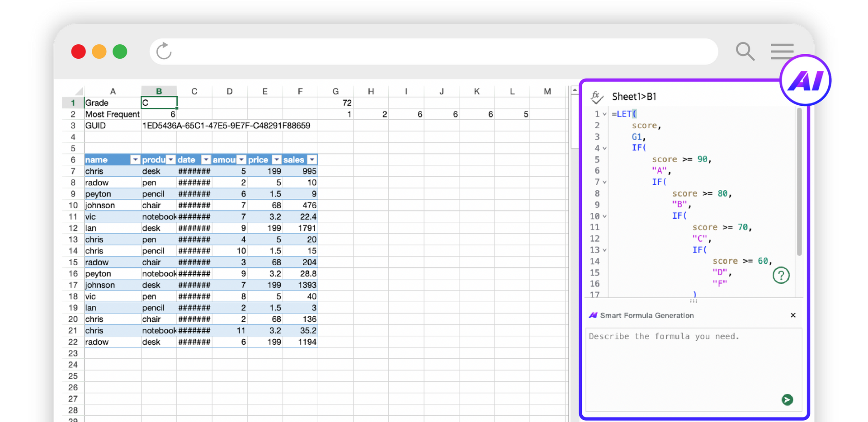Open the sales column filter dropdown

pyautogui.click(x=312, y=160)
